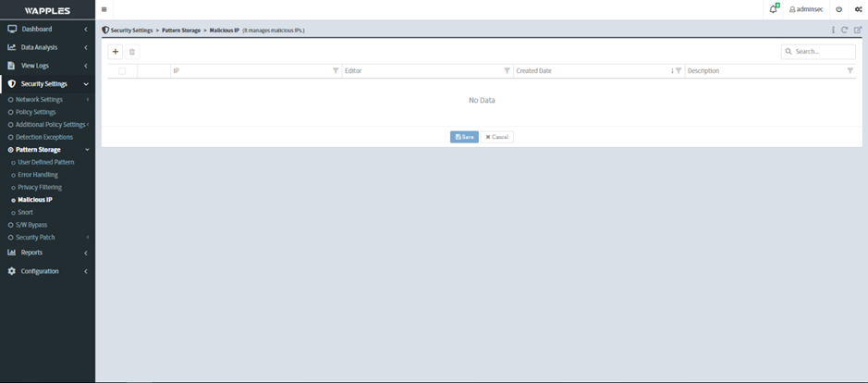Screen dimensions: 868x383
Task: Click the Save button
Action: [464, 137]
